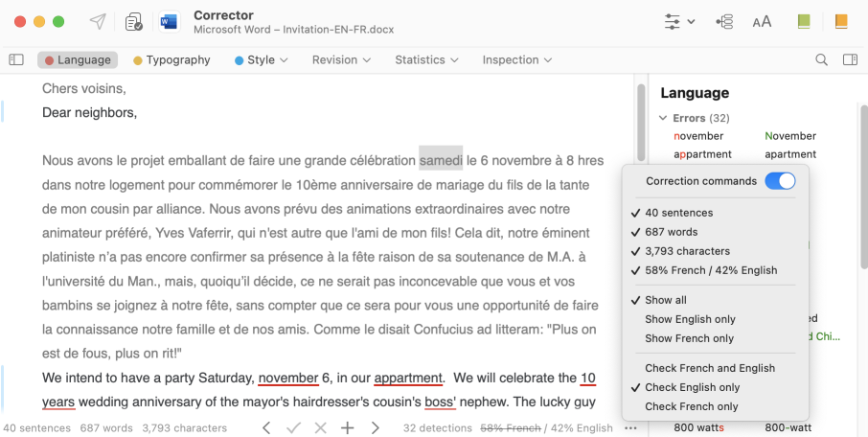Uncheck 40 sentences in popup menu
Viewport: 868px width, 437px height.
[715, 213]
